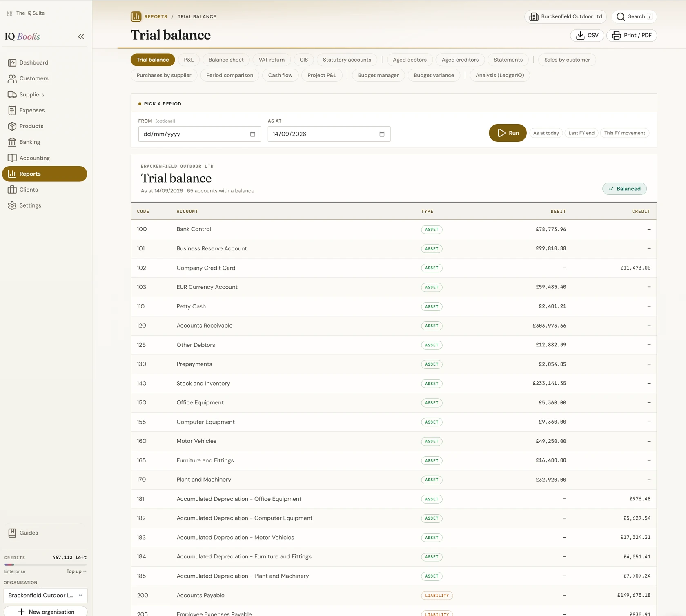Click the From date input field
Image resolution: width=686 pixels, height=616 pixels.
[200, 134]
